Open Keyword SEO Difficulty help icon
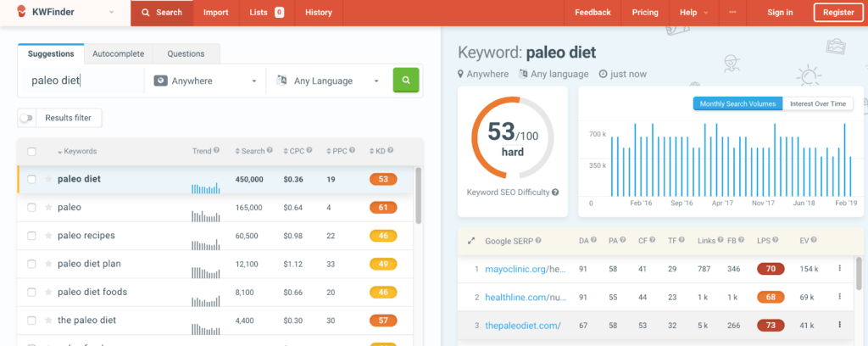The image size is (868, 346). [555, 193]
